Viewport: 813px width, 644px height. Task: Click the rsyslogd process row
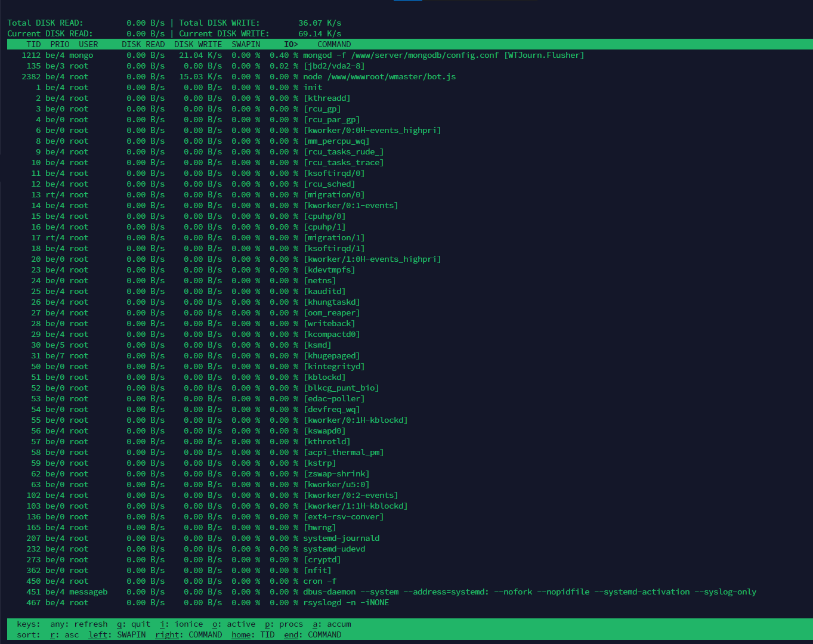pyautogui.click(x=346, y=602)
